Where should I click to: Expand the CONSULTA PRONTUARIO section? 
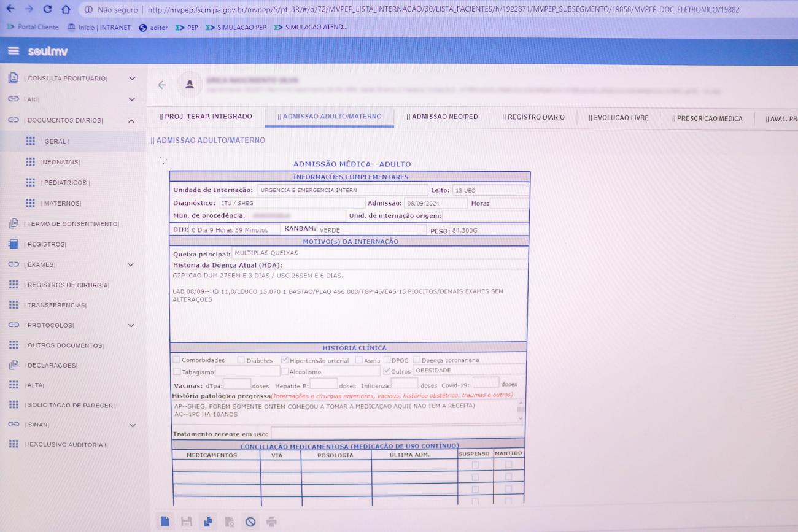click(x=131, y=79)
